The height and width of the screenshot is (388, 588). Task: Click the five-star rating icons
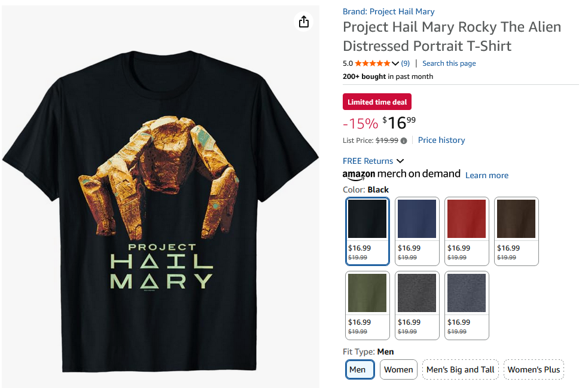point(373,63)
